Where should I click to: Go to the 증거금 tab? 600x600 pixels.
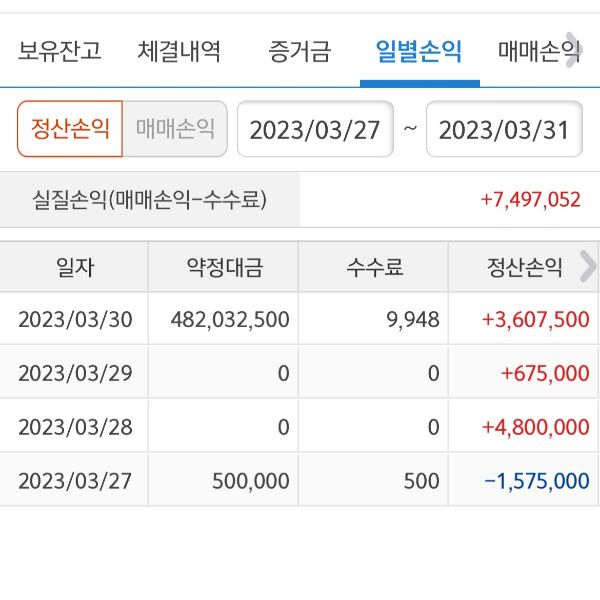pos(299,51)
